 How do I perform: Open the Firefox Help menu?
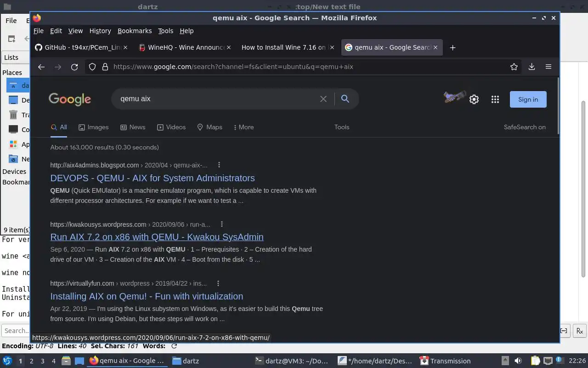pyautogui.click(x=187, y=31)
